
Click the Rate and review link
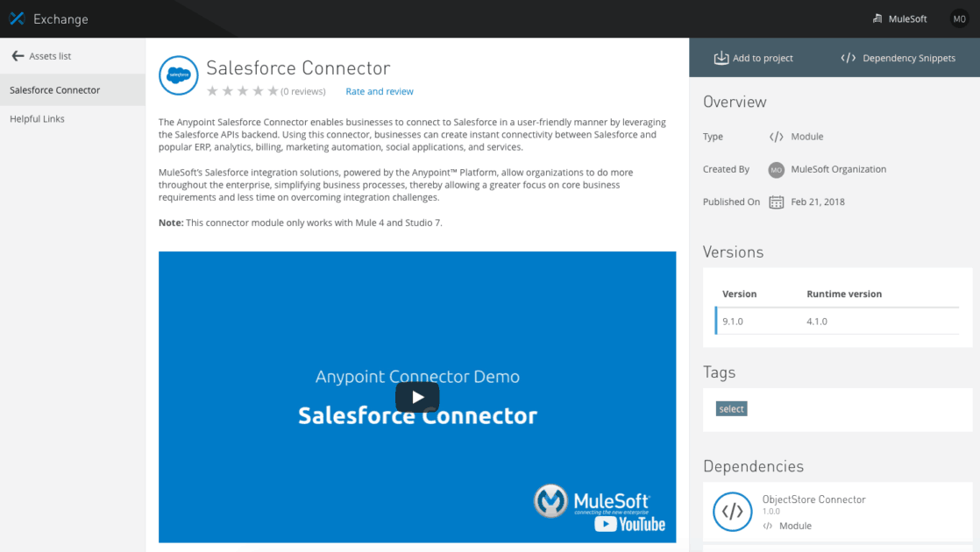(x=380, y=91)
